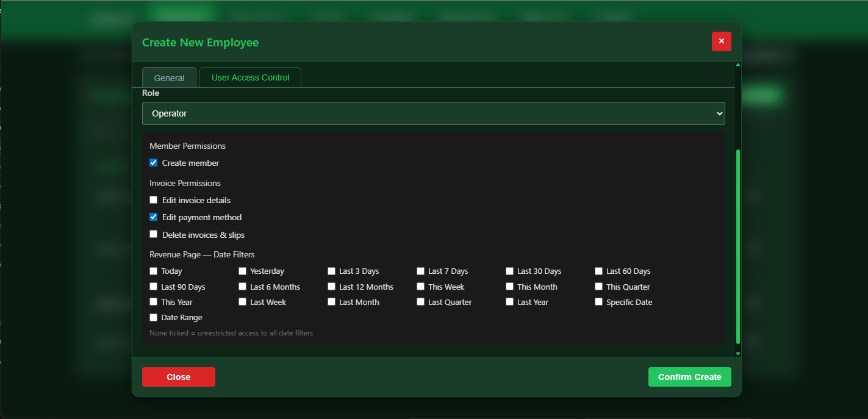Switch to the General tab
Screen dimensions: 868x419
169,77
